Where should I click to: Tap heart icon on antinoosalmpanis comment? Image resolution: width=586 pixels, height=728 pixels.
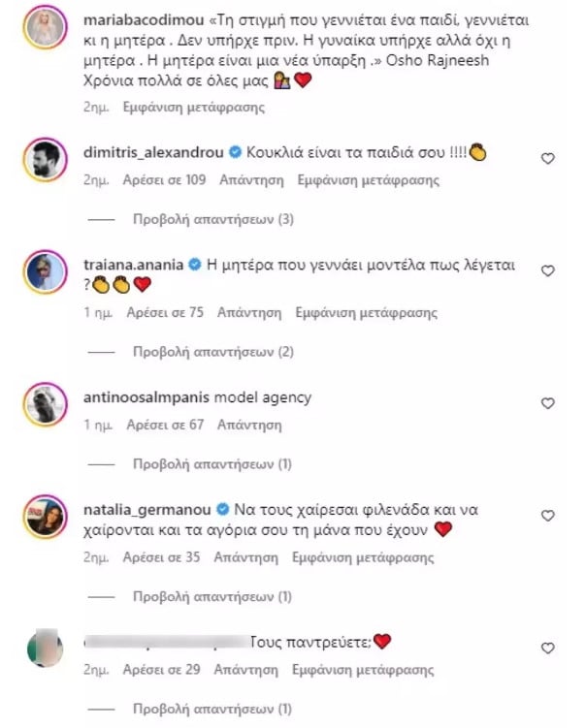coord(548,403)
